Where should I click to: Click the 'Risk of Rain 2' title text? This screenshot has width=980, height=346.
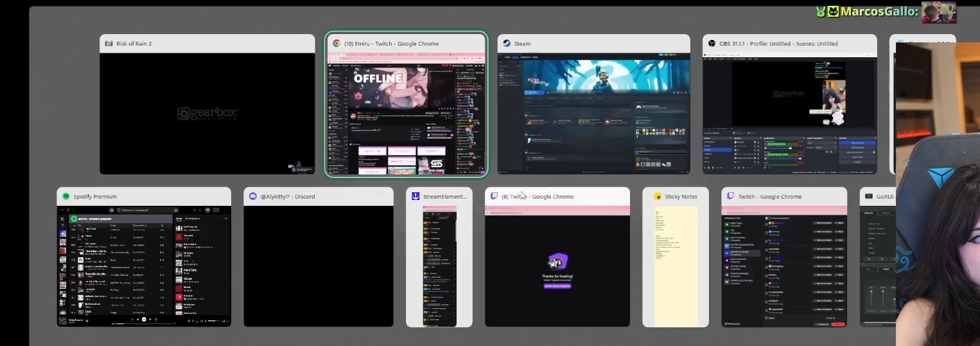(x=134, y=44)
